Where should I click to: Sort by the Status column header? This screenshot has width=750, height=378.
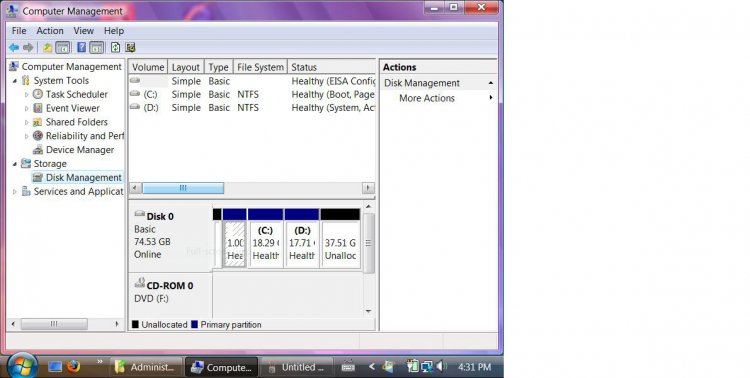[x=331, y=67]
